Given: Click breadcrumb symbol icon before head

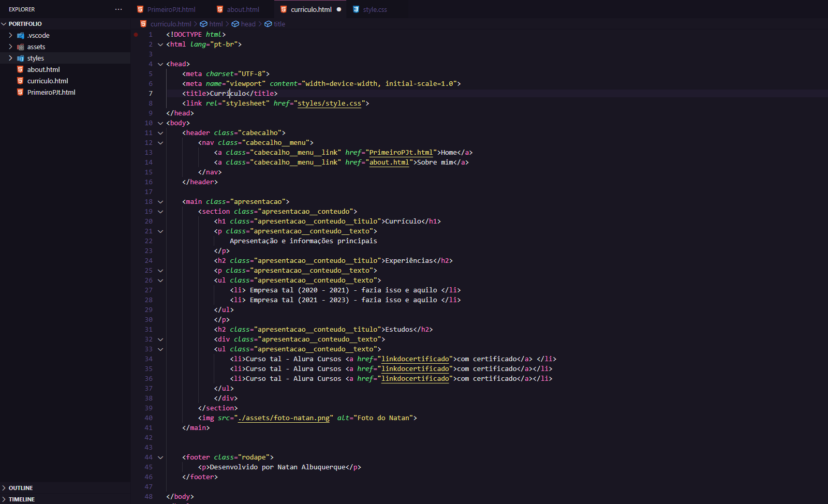Looking at the screenshot, I should point(235,24).
